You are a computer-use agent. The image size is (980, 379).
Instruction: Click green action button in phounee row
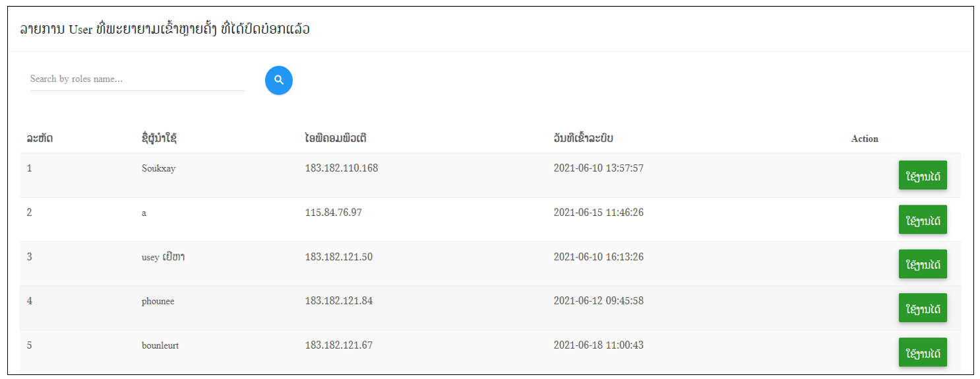click(x=923, y=308)
